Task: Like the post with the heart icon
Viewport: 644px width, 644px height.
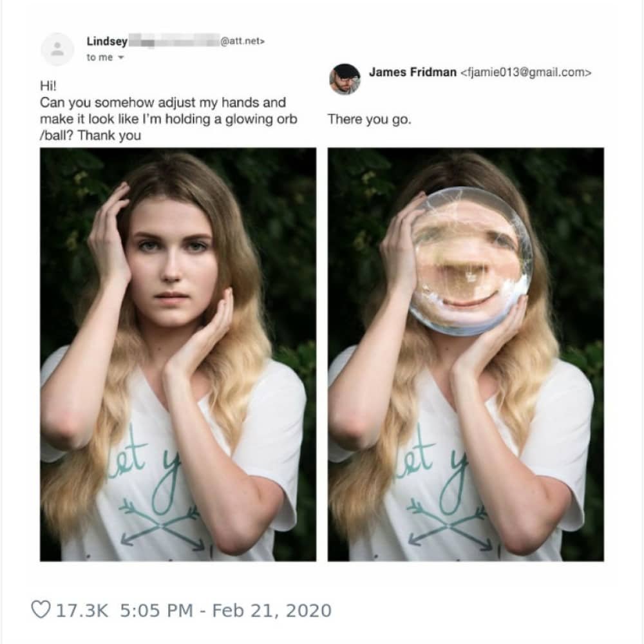Action: [x=40, y=609]
